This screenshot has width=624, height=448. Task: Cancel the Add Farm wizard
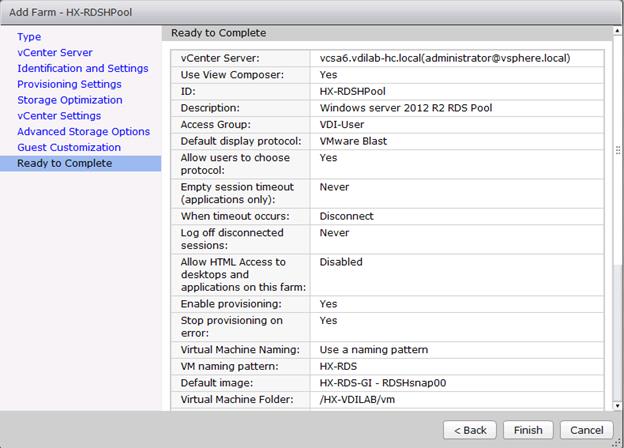(x=587, y=430)
